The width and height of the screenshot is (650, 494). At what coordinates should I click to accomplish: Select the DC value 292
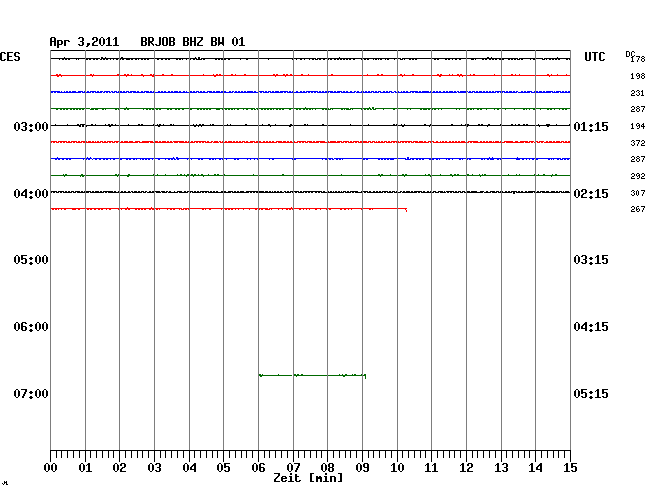point(638,176)
